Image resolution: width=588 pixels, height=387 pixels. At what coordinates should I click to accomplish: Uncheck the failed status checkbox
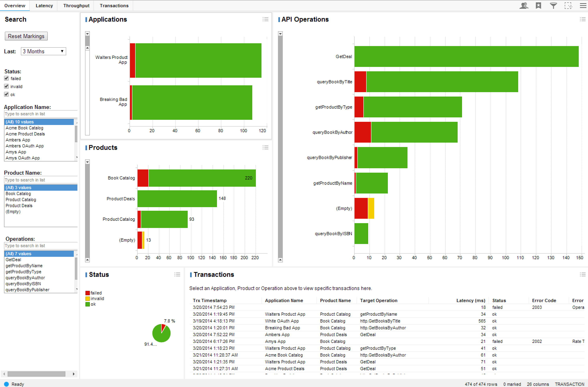7,78
